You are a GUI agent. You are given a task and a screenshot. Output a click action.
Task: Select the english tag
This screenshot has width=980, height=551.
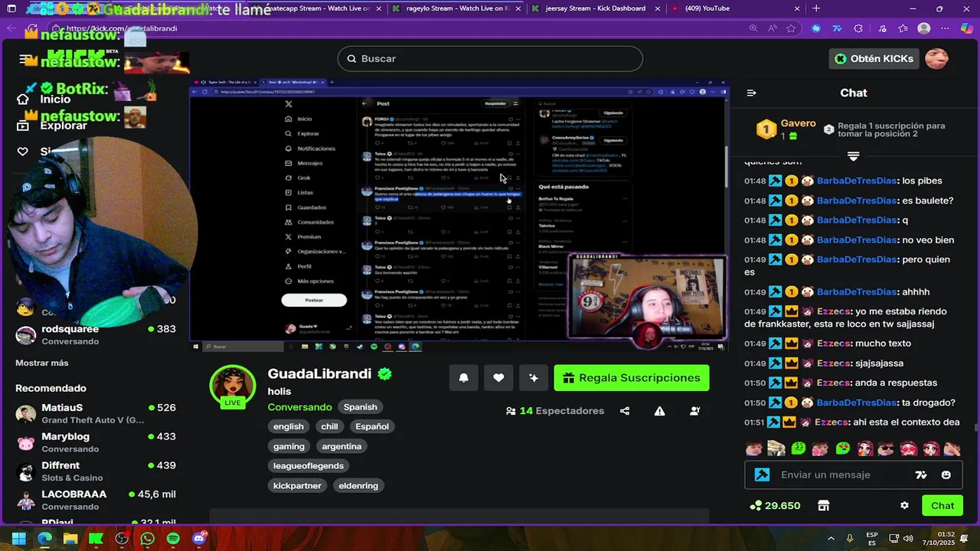pyautogui.click(x=289, y=427)
